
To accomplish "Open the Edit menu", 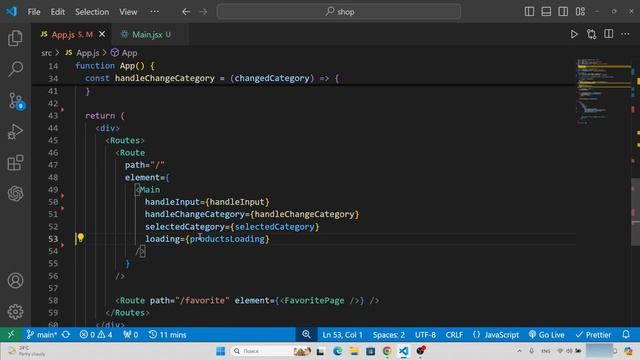I will 58,12.
